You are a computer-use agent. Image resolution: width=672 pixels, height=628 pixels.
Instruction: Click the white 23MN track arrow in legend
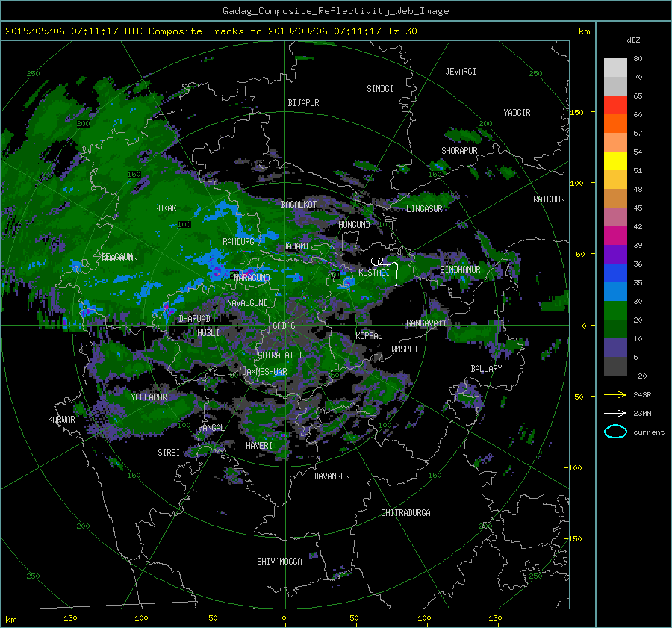[615, 413]
